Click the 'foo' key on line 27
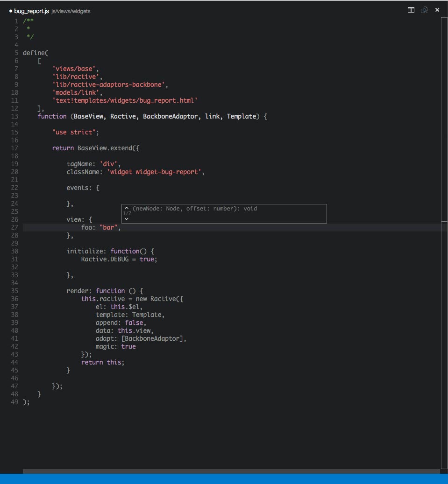Viewport: 448px width, 484px height. (x=86, y=227)
